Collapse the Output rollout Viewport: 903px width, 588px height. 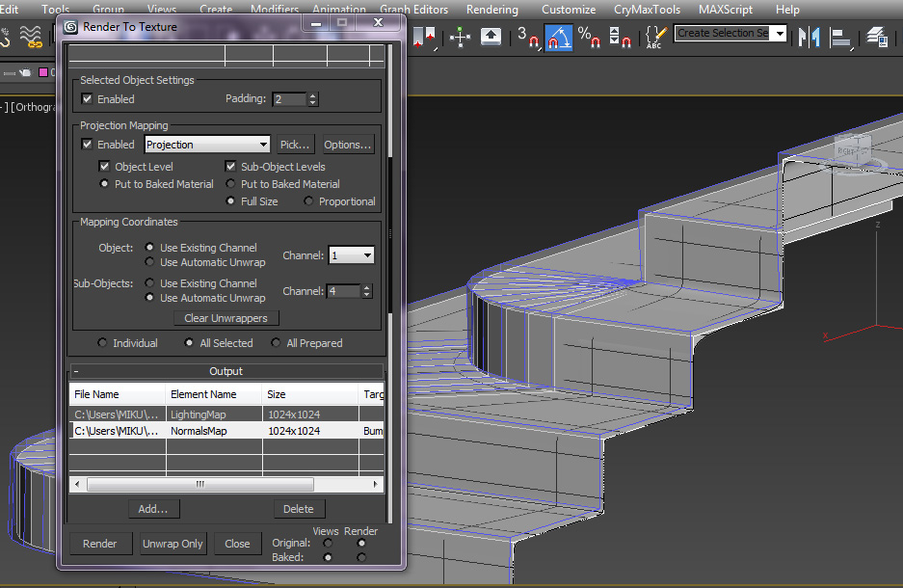(x=226, y=371)
